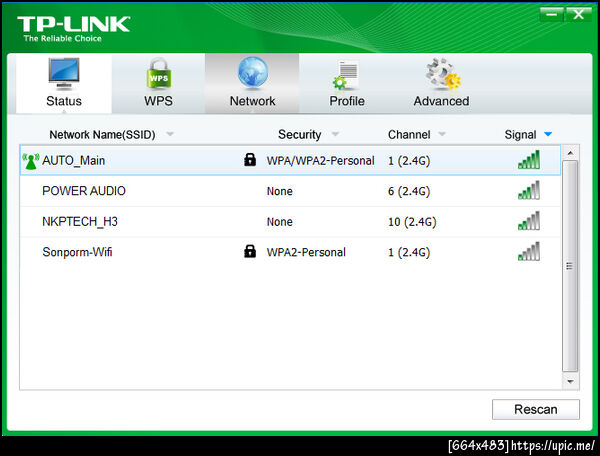
Task: Click the Advanced gears icon
Action: [443, 73]
